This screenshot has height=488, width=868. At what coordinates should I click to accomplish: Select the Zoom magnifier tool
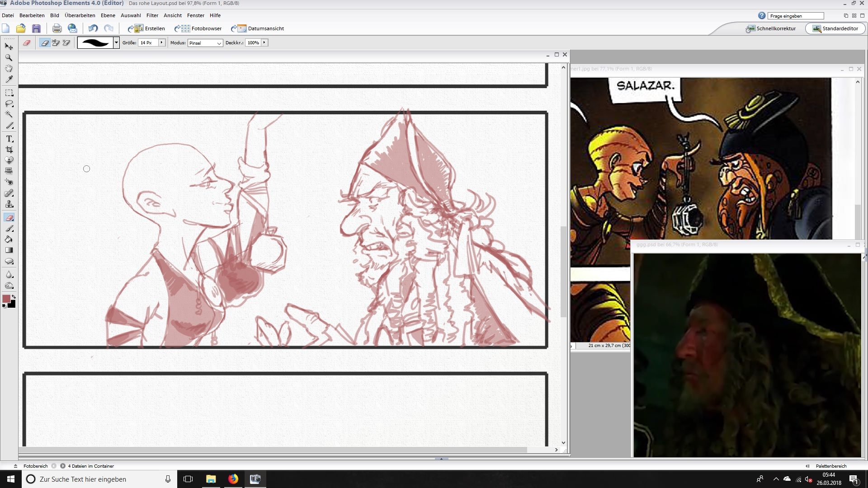coord(9,58)
